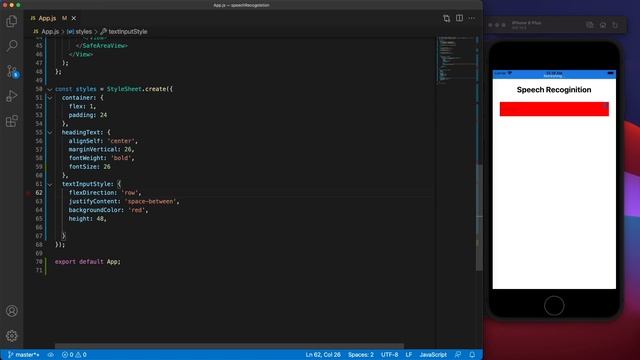The image size is (640, 360).
Task: Click the master branch status bar item
Action: [24, 355]
